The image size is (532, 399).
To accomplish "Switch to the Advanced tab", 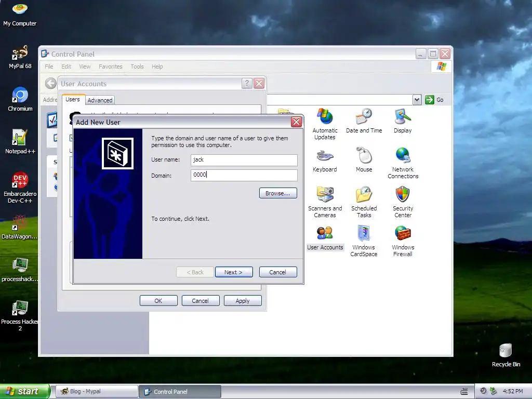I will (100, 100).
